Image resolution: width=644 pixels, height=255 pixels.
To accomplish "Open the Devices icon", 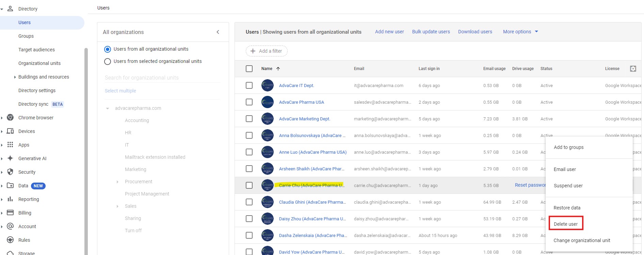I will (x=10, y=131).
